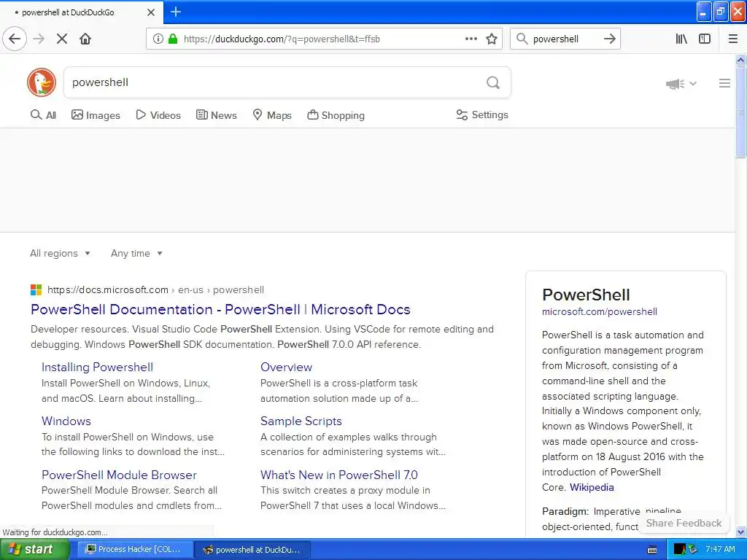Switch to Shopping search tab
The width and height of the screenshot is (747, 560).
(336, 115)
